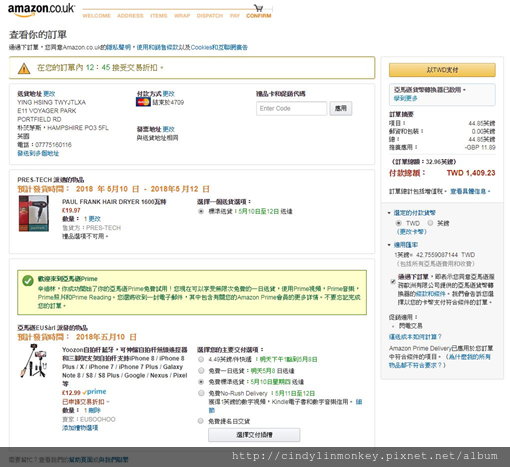Click the Yoozon selfie stick product title
Image resolution: width=510 pixels, height=467 pixels.
click(125, 367)
